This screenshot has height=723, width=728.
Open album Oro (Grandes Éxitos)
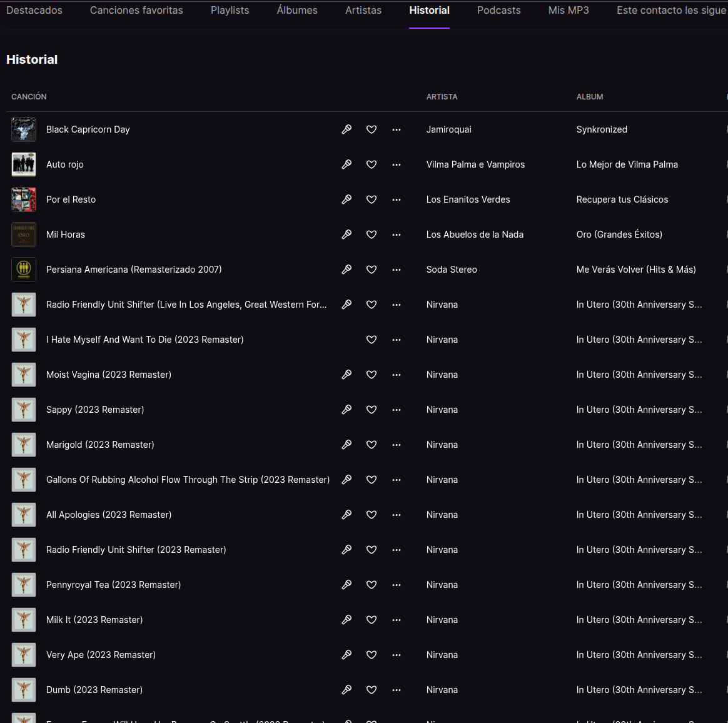619,235
